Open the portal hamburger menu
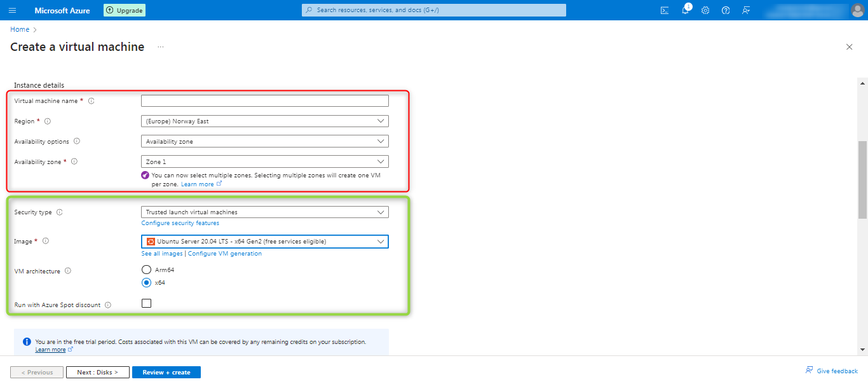Image resolution: width=868 pixels, height=391 pixels. coord(12,10)
